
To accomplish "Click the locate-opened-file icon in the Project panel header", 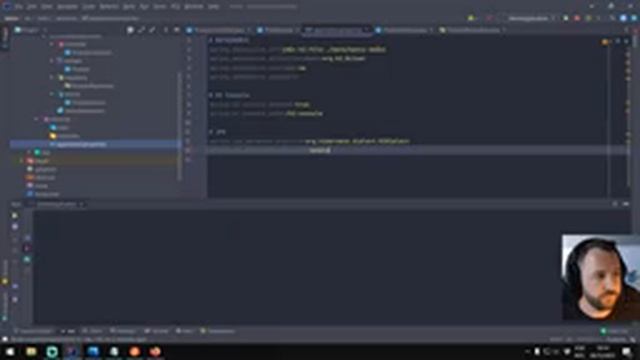I will (130, 30).
